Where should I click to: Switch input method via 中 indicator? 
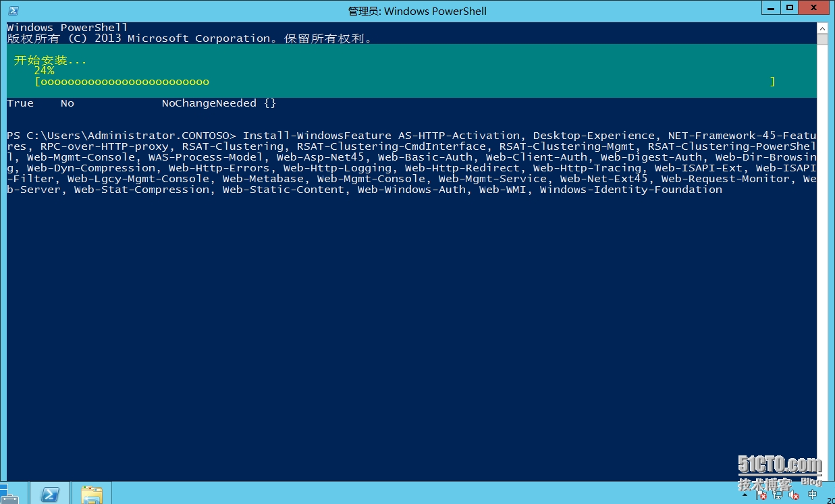coord(812,495)
